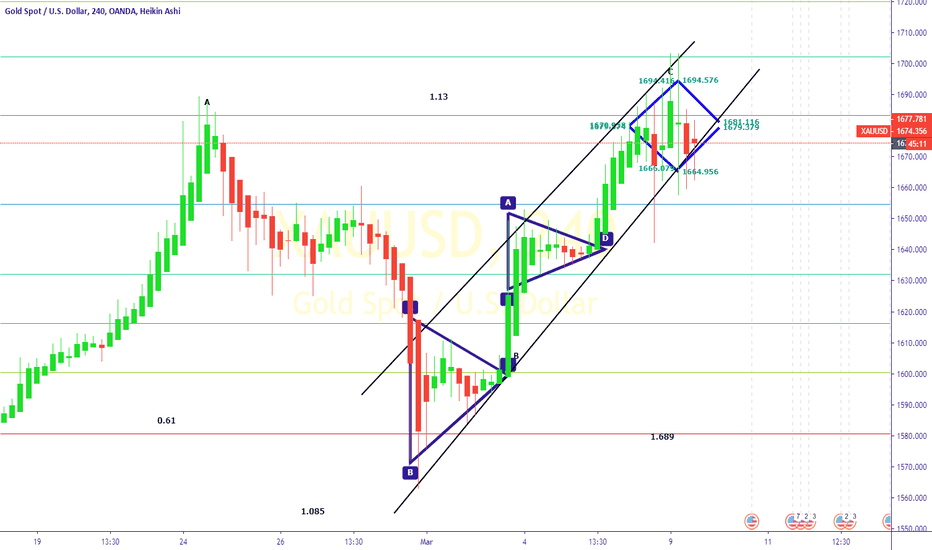Click the 1580.000 price axis label
The width and height of the screenshot is (932, 550).
pyautogui.click(x=912, y=436)
